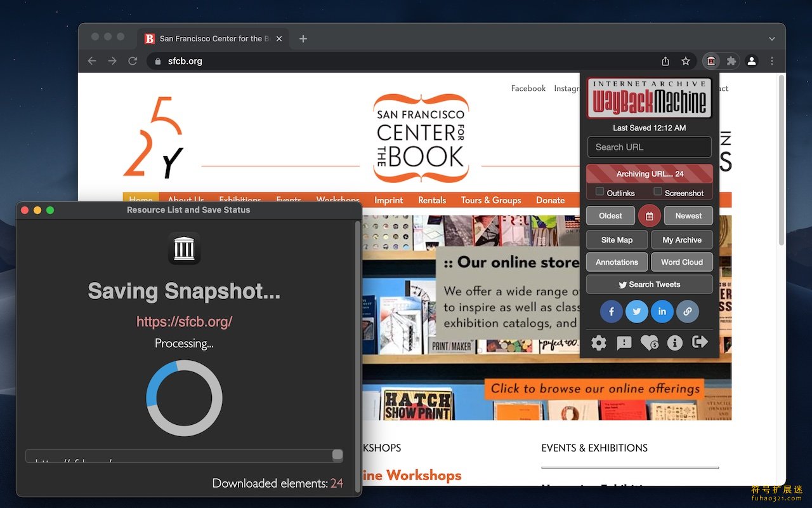Reload the sfcb.org page
Image resolution: width=812 pixels, height=508 pixels.
133,61
